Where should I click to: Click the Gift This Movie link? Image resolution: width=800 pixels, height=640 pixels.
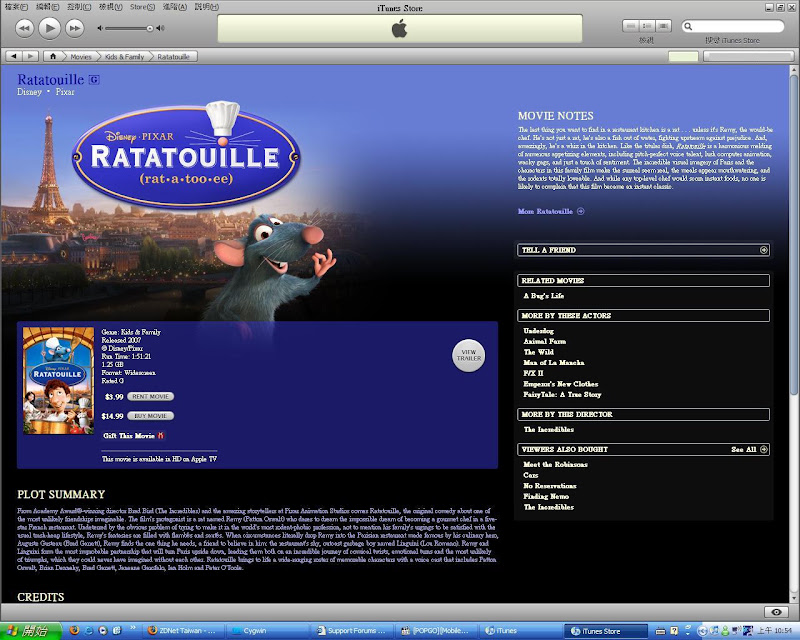[x=129, y=436]
